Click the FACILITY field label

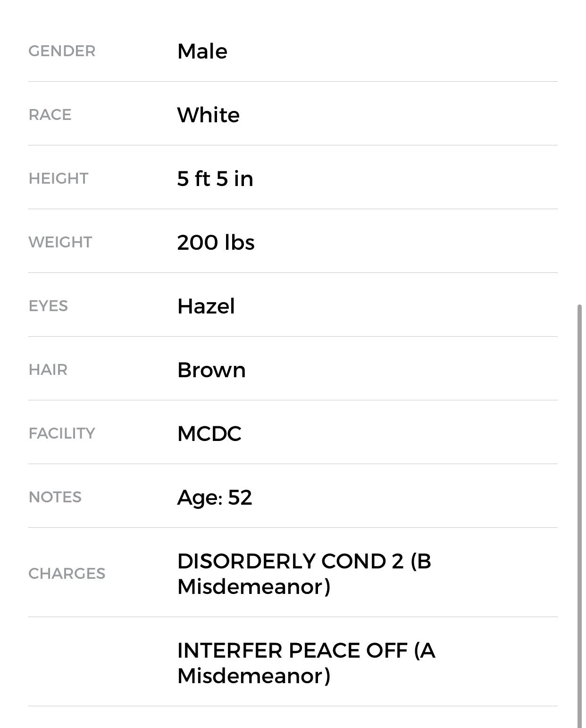(62, 433)
